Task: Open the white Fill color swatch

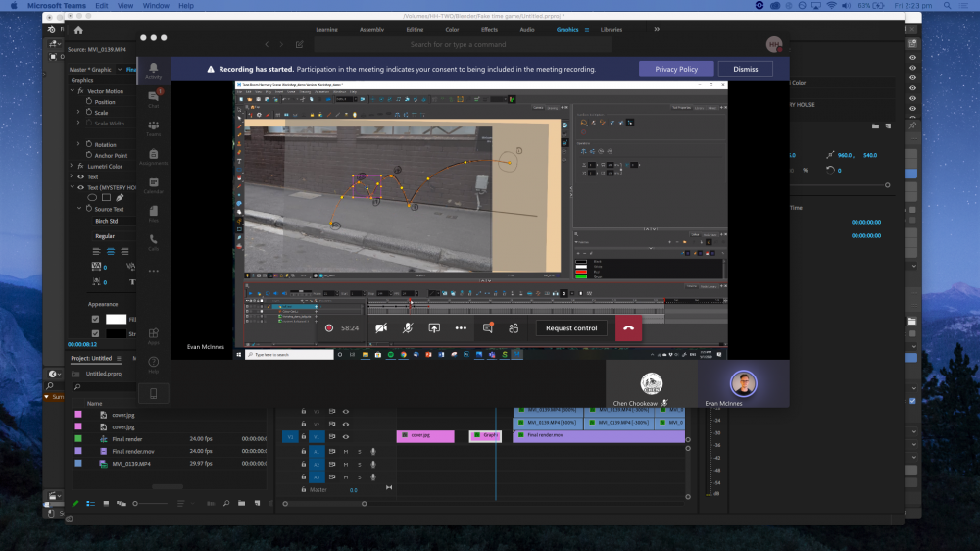Action: tap(116, 319)
